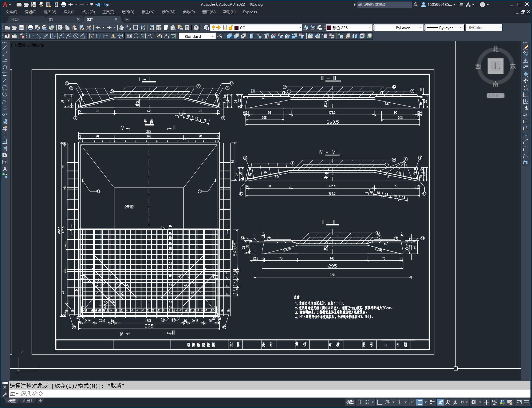Activate the Pan hand tool

122,28
